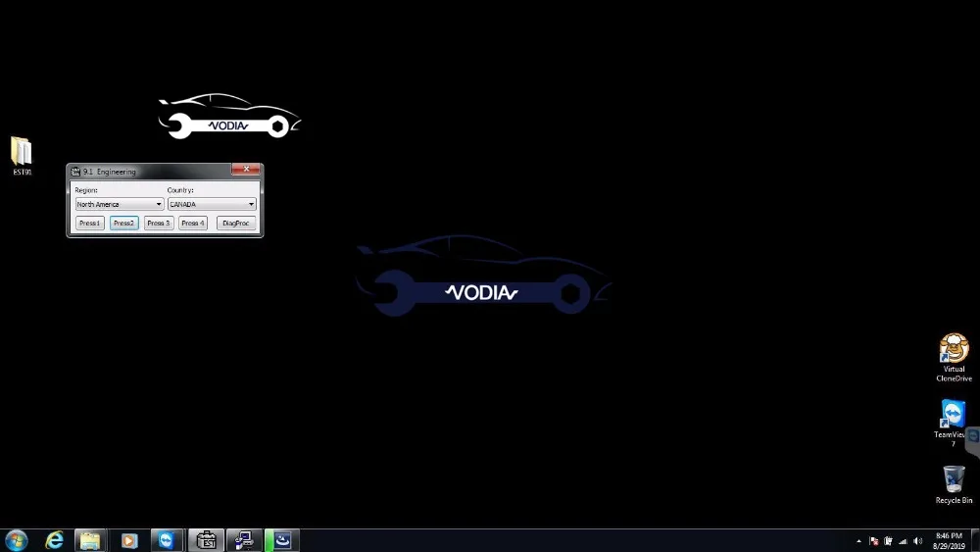Open Windows Media Player from taskbar

128,540
